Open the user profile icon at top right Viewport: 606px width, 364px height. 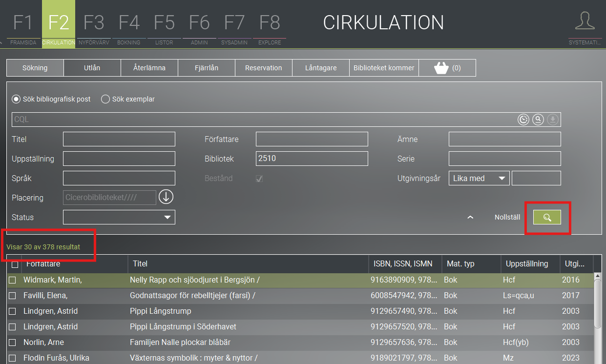tap(585, 22)
